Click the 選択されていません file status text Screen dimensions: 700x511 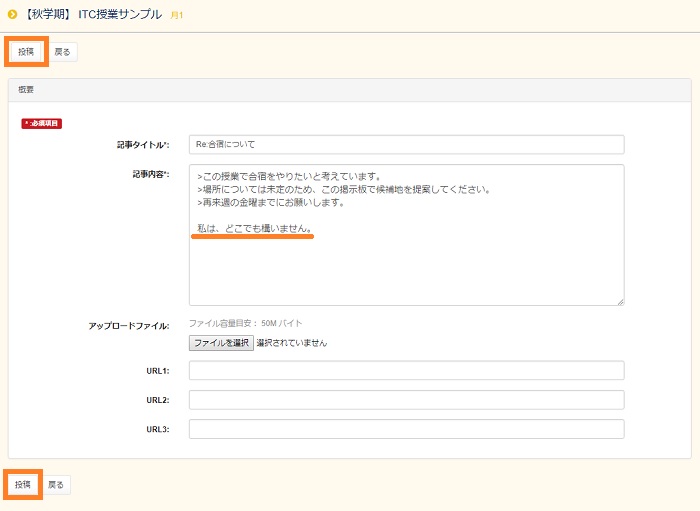coord(292,343)
